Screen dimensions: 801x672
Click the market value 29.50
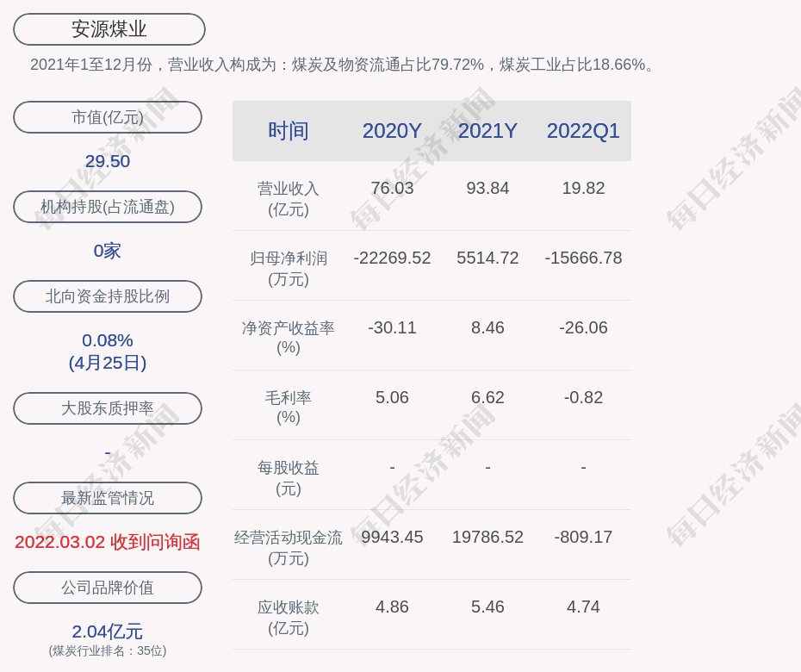(x=108, y=161)
